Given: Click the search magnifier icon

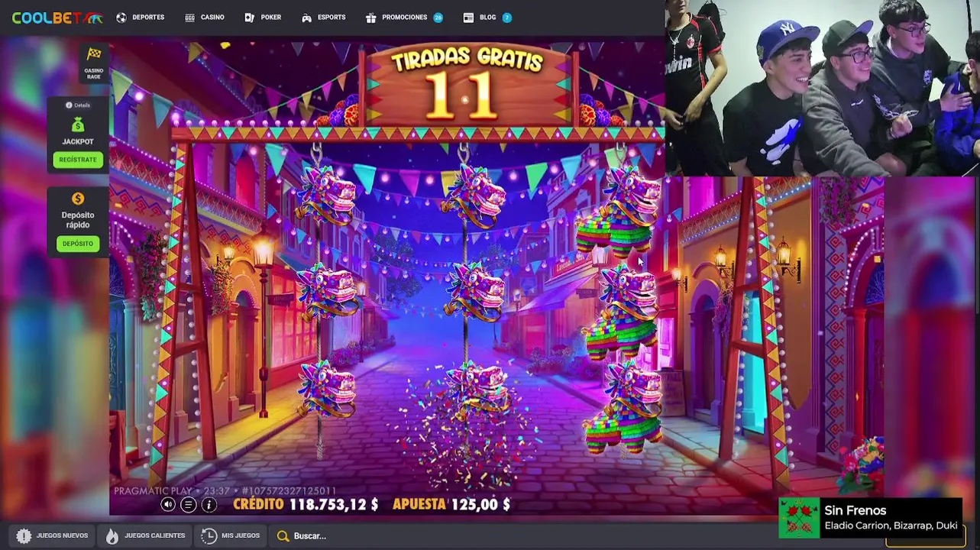Looking at the screenshot, I should 283,536.
